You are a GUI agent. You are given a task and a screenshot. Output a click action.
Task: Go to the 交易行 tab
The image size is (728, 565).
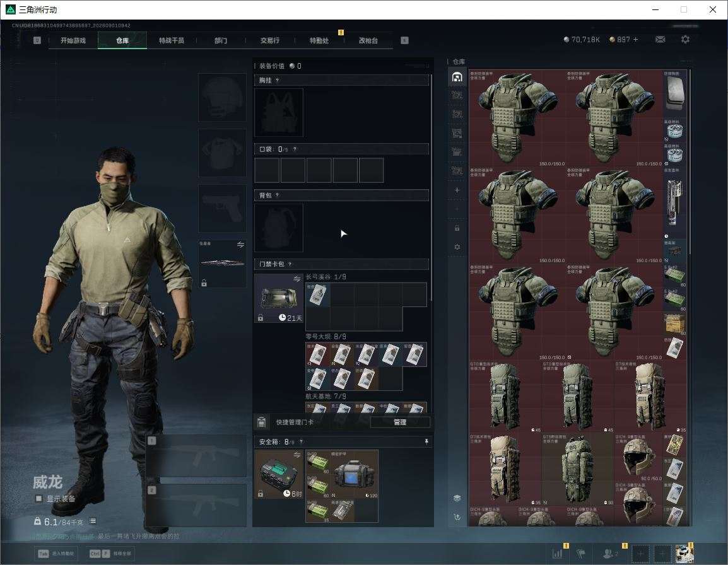pyautogui.click(x=270, y=40)
